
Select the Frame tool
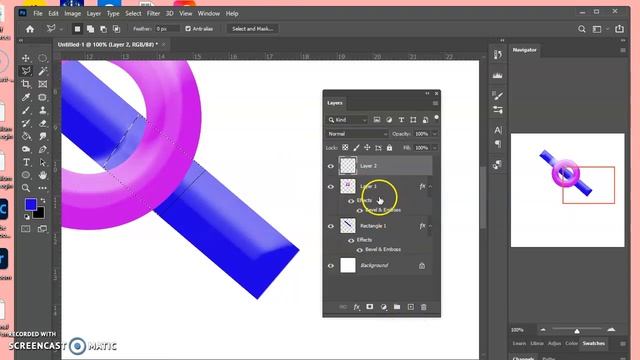[42, 84]
